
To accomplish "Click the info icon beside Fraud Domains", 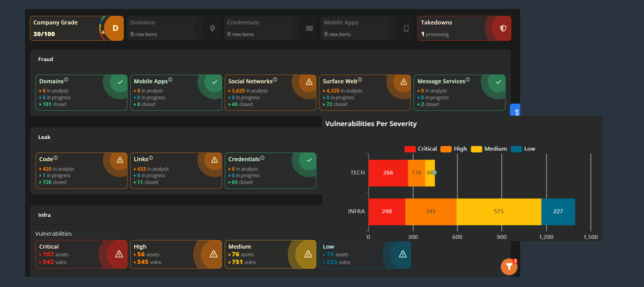I will [66, 80].
